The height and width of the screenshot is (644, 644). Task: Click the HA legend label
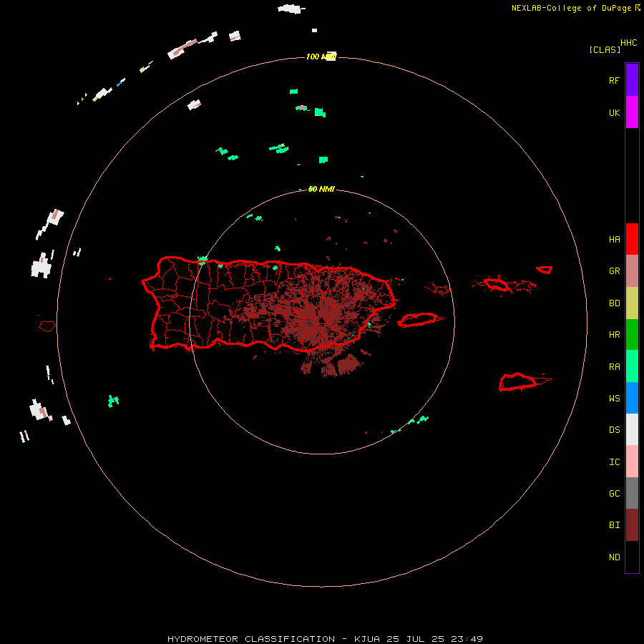coord(614,239)
